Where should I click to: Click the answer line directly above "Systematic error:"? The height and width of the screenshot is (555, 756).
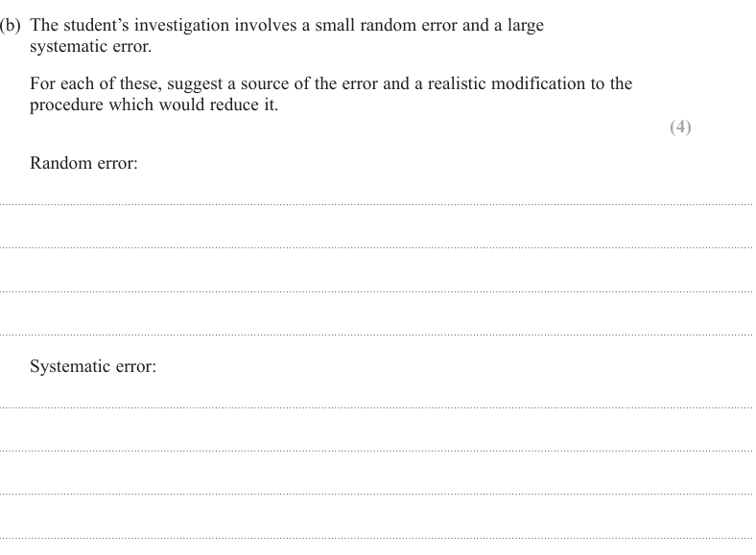378,335
